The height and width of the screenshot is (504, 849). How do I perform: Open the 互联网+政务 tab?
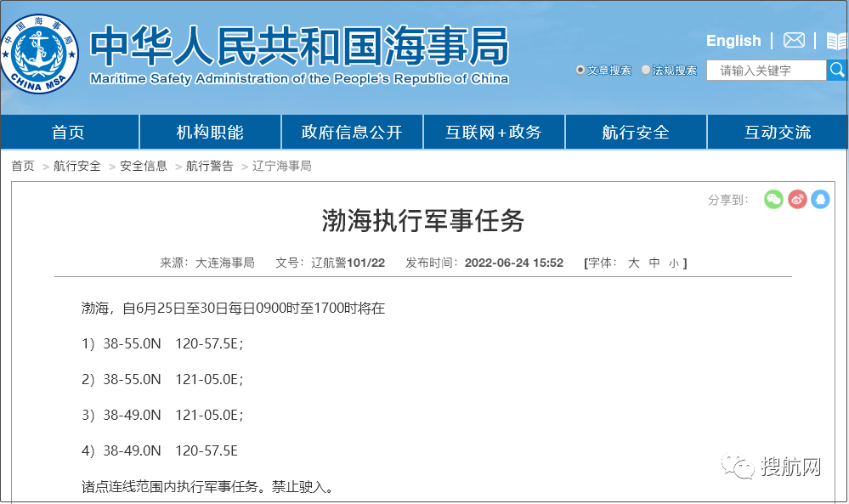tap(494, 132)
